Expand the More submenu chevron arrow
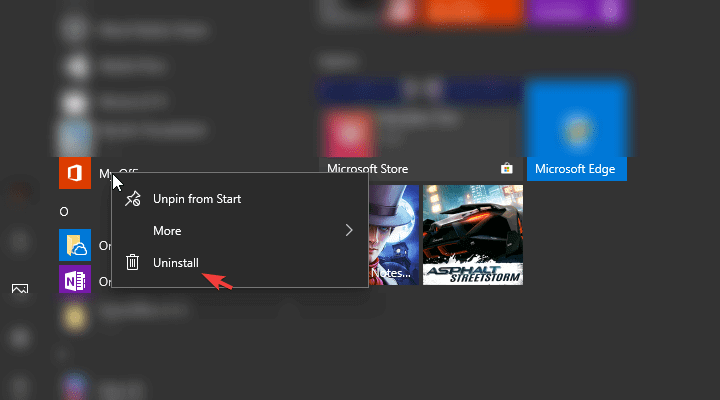The image size is (720, 400). coord(349,230)
